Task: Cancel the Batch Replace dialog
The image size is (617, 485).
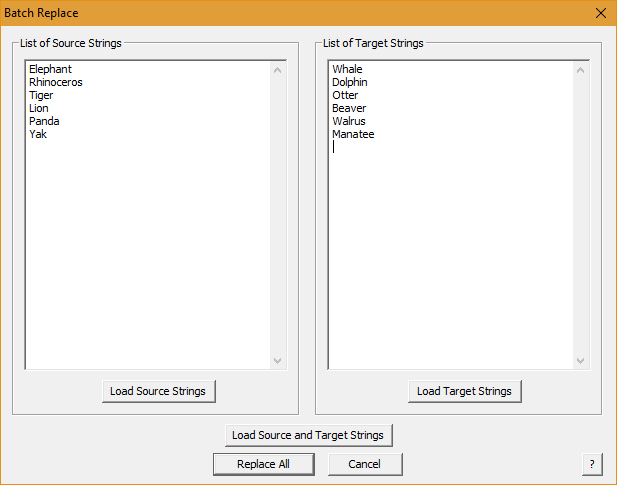Action: (365, 464)
